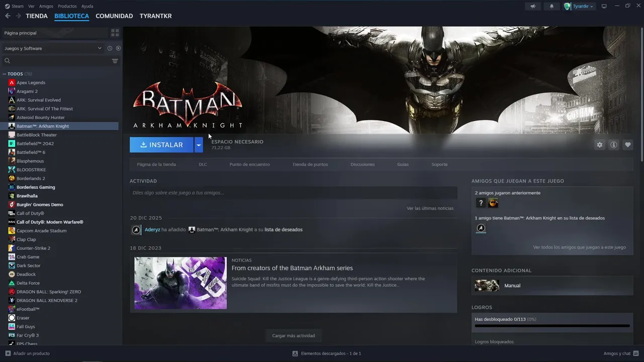Screen dimensions: 644x362
Task: Go to BIBLIOTECA tab
Action: coord(71,16)
